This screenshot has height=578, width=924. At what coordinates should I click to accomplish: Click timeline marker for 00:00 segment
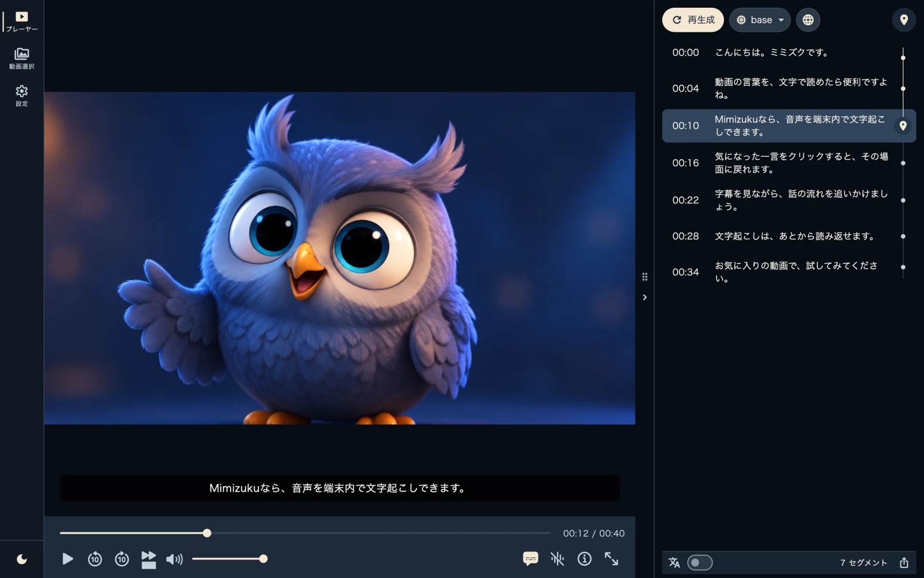[x=903, y=58]
